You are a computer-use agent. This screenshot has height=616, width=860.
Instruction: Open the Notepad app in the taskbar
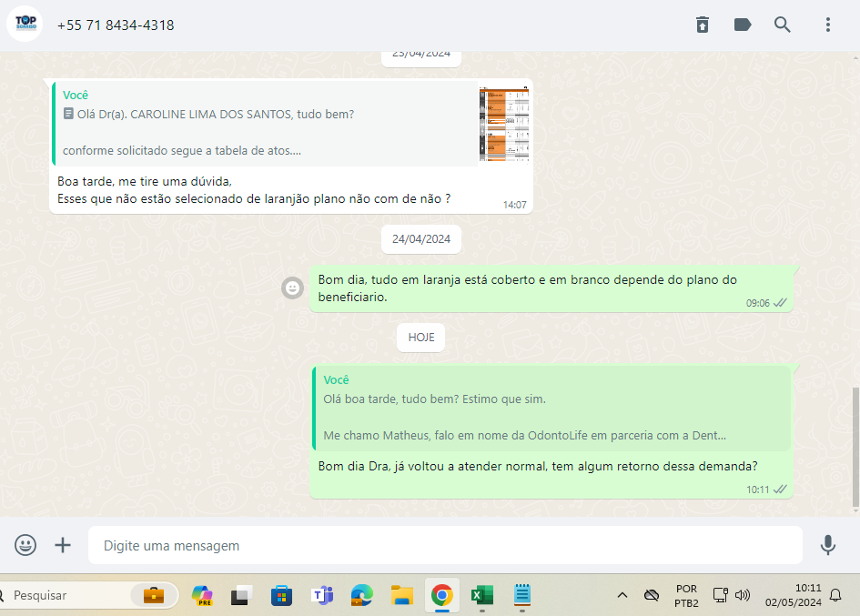522,595
